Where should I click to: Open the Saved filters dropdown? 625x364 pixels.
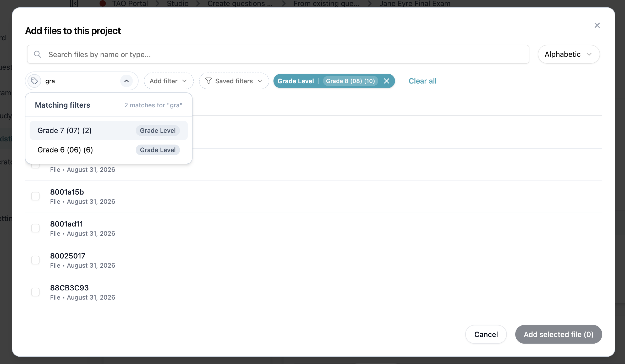[x=234, y=81]
